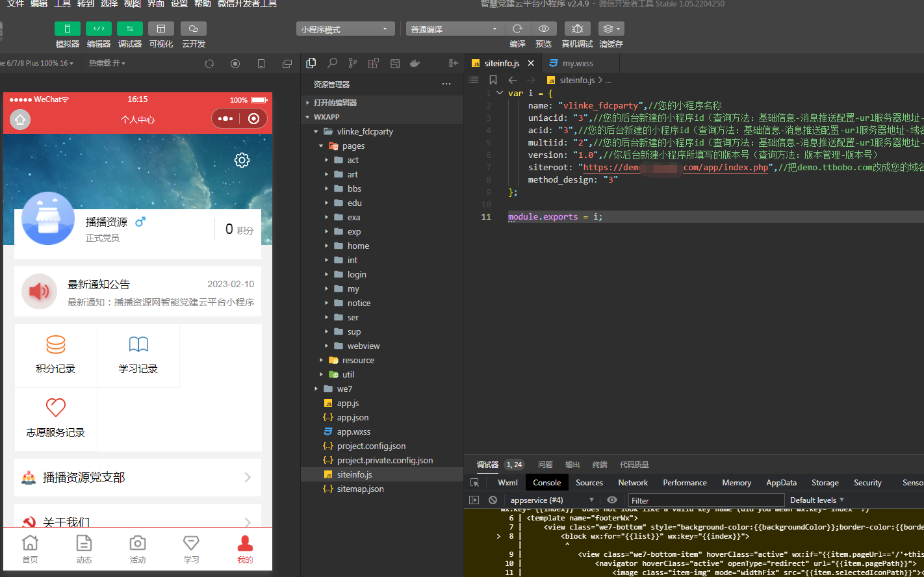Switch to the Network devtools tab
This screenshot has width=924, height=577.
633,483
